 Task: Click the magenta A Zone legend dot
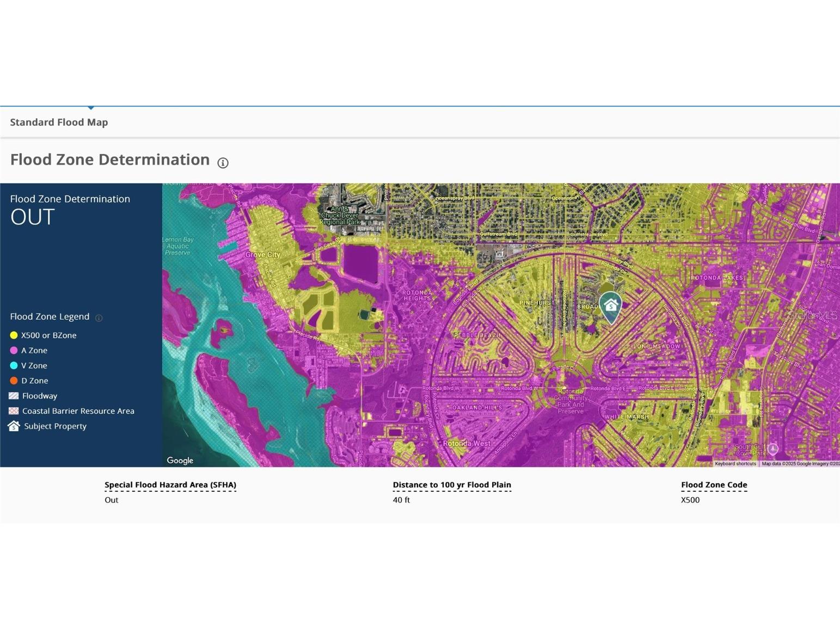[14, 351]
